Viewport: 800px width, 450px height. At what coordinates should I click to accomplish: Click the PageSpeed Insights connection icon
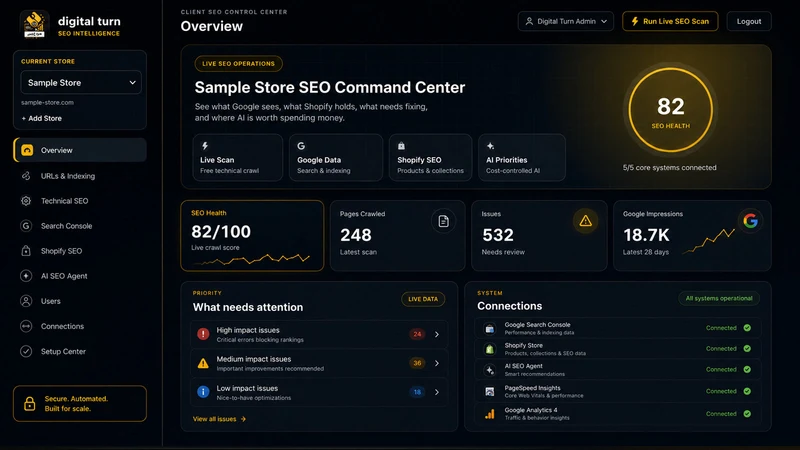(x=489, y=391)
